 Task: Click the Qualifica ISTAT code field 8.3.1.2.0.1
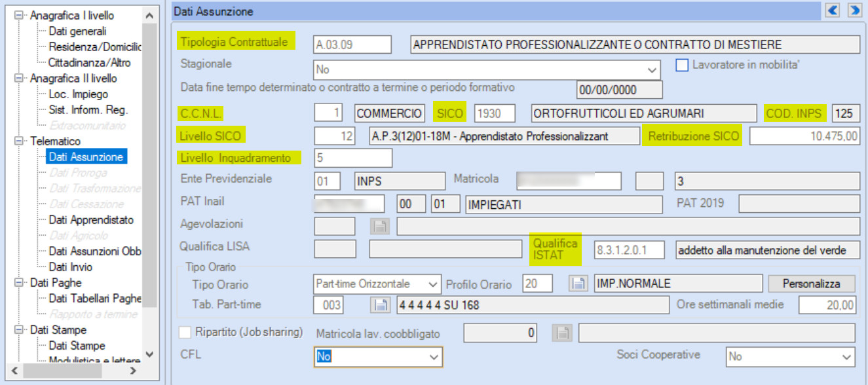629,249
